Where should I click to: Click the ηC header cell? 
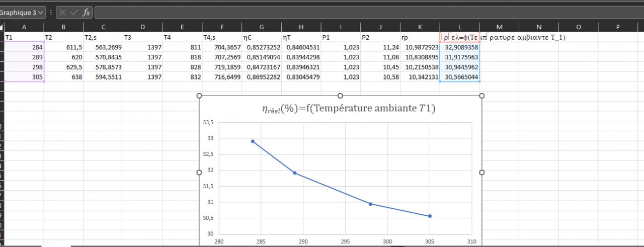[x=262, y=37]
